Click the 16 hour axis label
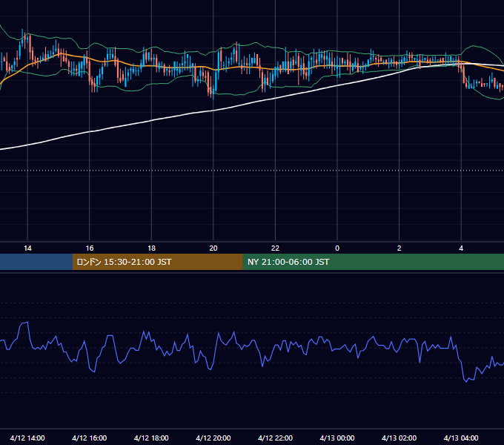 click(x=90, y=248)
